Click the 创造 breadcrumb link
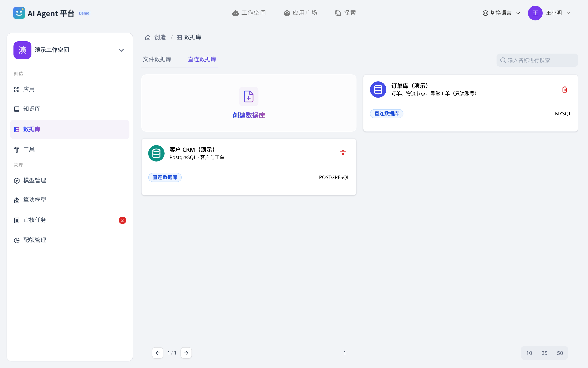Image resolution: width=588 pixels, height=368 pixels. (160, 37)
